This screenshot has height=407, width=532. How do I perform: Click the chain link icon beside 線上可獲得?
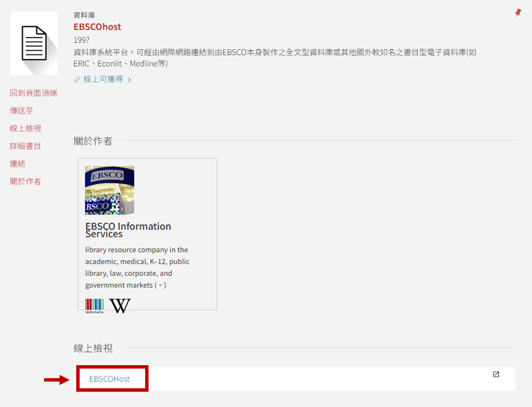pos(77,80)
